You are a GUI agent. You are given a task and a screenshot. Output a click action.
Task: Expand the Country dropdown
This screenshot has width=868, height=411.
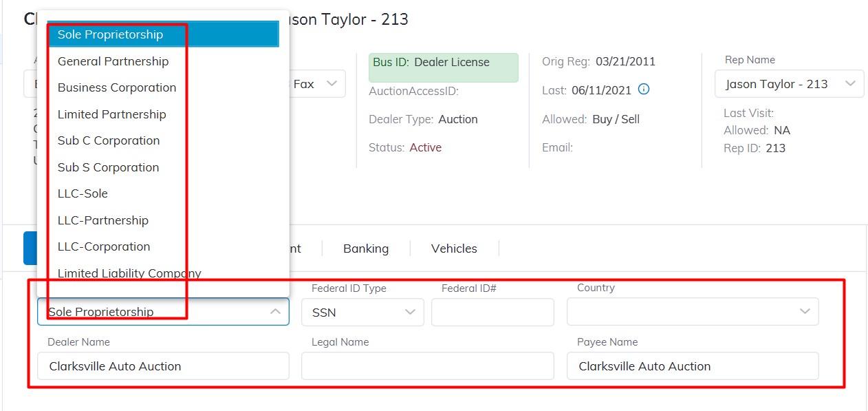tap(693, 312)
